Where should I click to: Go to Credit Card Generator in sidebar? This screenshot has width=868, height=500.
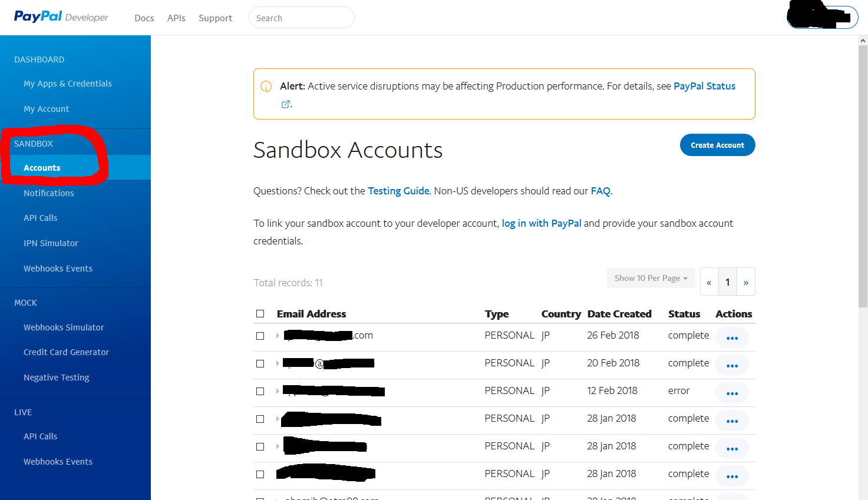[66, 352]
